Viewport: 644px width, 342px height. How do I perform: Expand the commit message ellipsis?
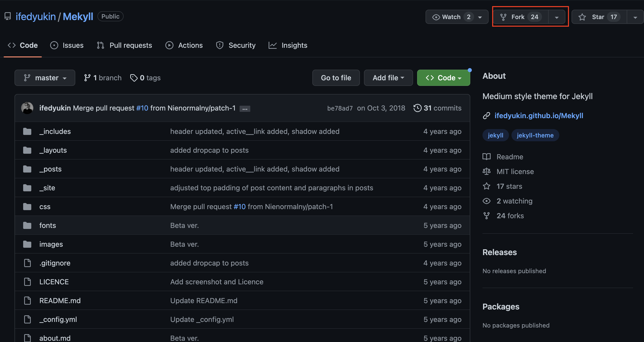(245, 109)
